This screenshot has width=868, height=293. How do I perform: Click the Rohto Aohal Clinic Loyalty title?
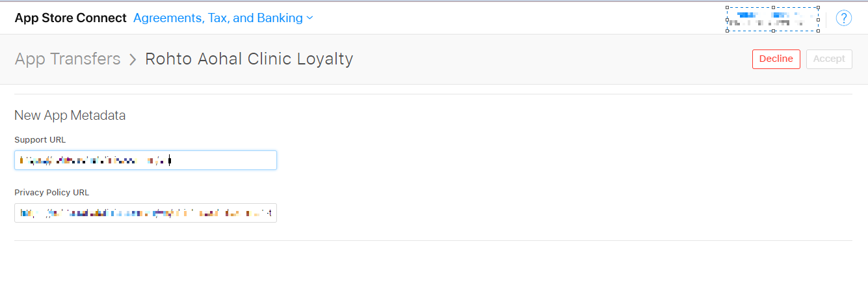249,59
